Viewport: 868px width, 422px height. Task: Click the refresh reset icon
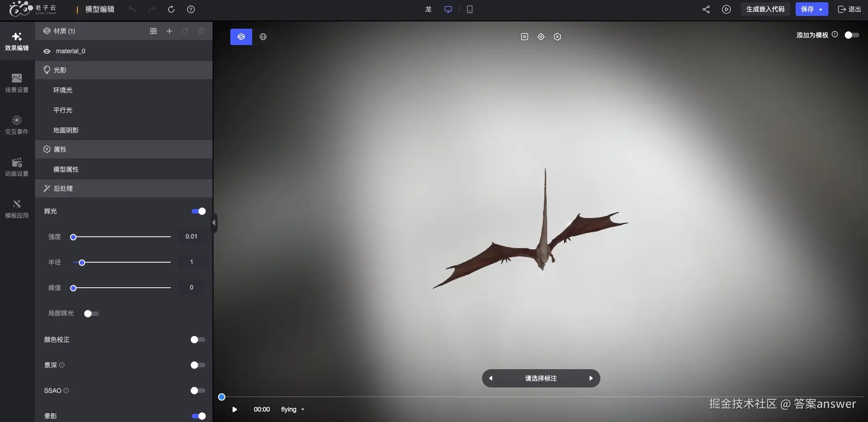(171, 9)
